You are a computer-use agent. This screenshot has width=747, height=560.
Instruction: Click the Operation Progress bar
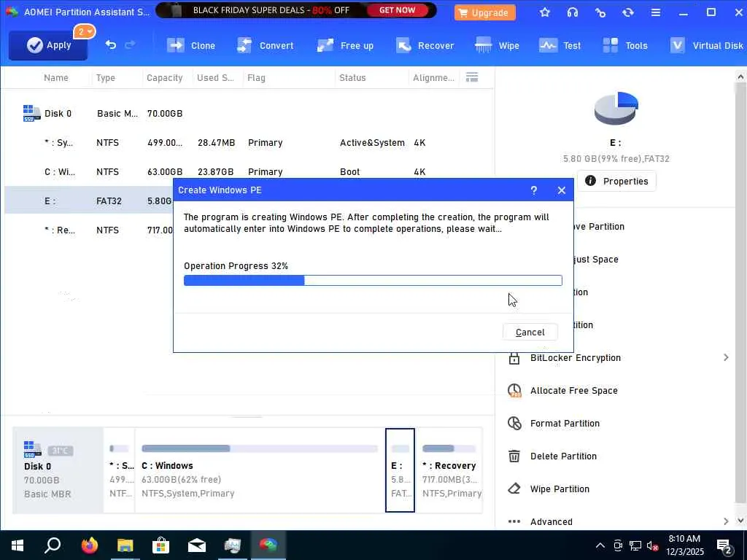tap(373, 281)
